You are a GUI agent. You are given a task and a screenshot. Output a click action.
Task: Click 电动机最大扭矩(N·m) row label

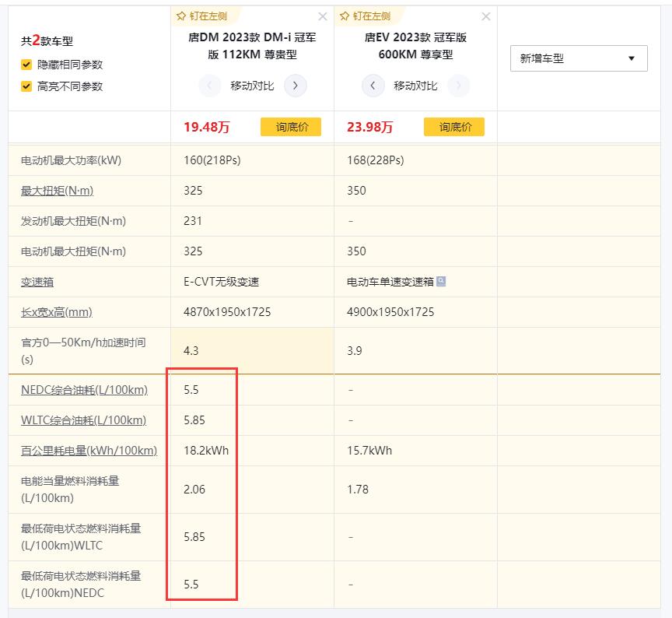point(73,251)
